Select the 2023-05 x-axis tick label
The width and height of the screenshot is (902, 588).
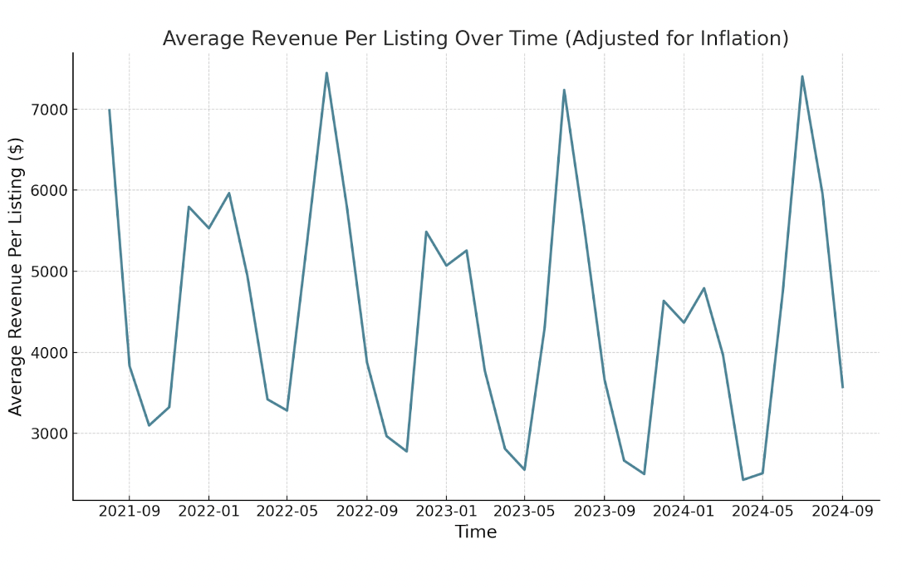coord(524,512)
